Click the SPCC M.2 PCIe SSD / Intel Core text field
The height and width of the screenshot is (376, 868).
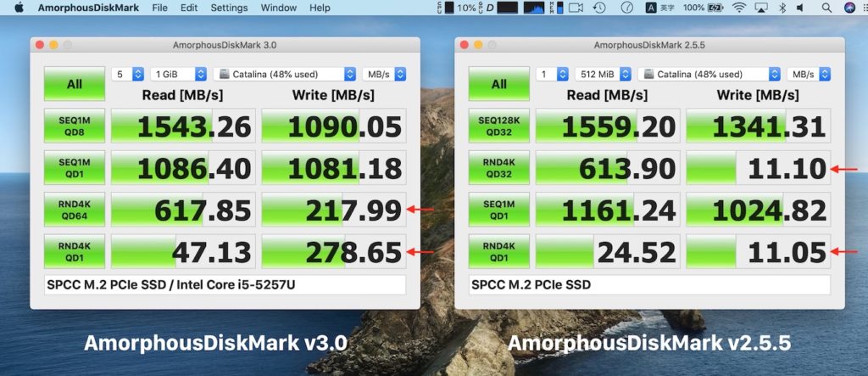(225, 284)
